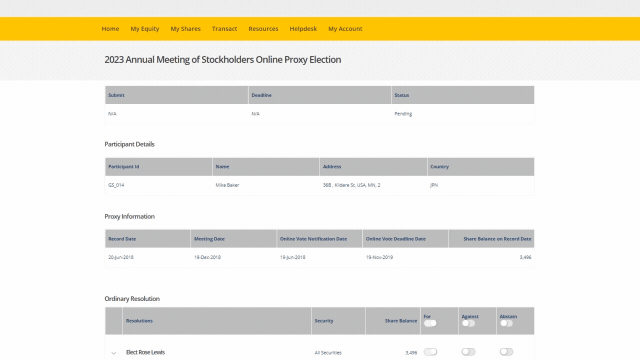Open the Home menu item
This screenshot has width=640, height=360.
click(x=110, y=29)
